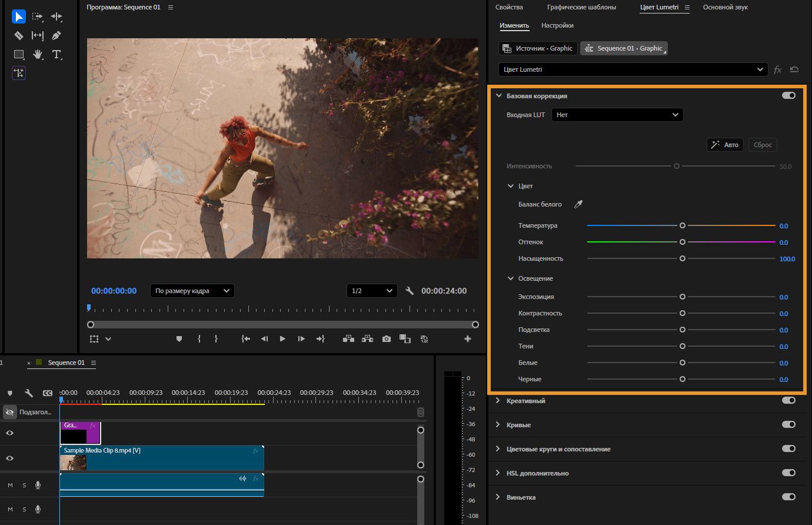Click the Авто button
Viewport: 812px width, 525px height.
pyautogui.click(x=725, y=145)
